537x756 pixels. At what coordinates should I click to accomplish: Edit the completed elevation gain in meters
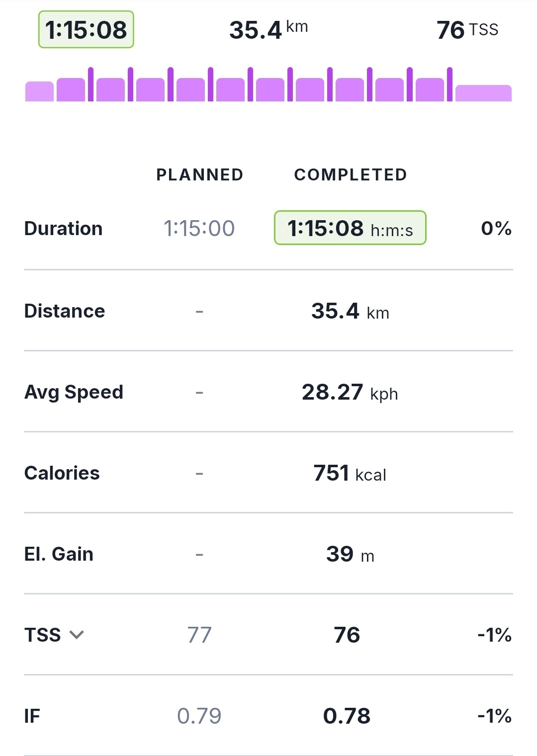[x=350, y=554]
